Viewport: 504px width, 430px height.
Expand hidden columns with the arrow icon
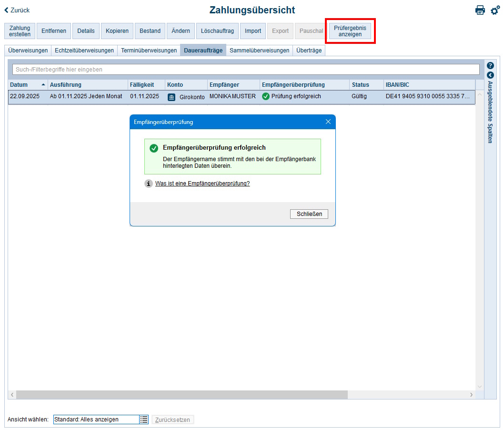pyautogui.click(x=490, y=75)
